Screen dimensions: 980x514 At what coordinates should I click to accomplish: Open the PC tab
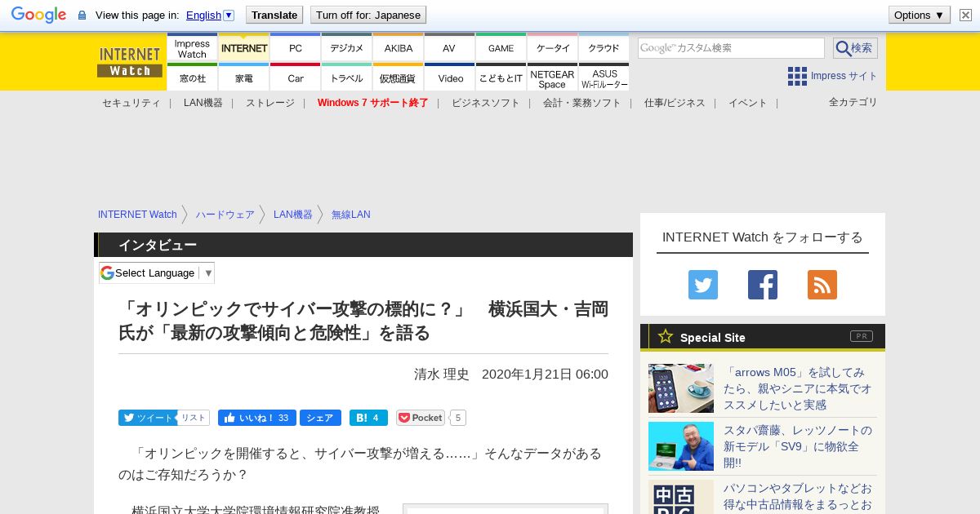pos(296,47)
